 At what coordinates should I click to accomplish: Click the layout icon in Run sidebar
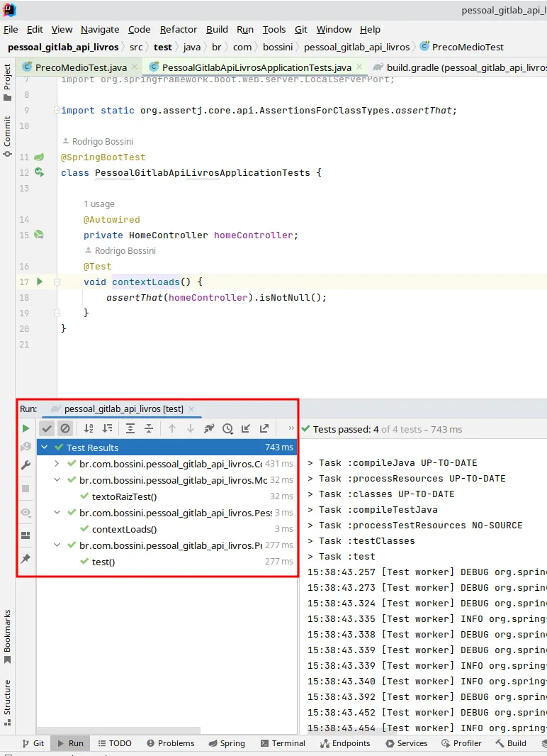pos(26,535)
